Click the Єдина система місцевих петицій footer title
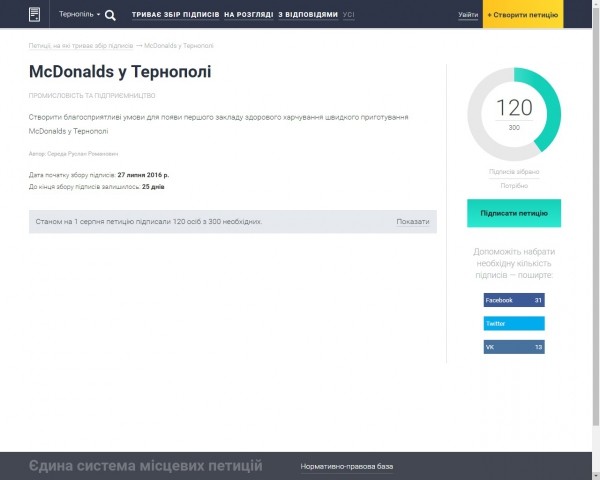This screenshot has width=600, height=480. click(x=146, y=466)
